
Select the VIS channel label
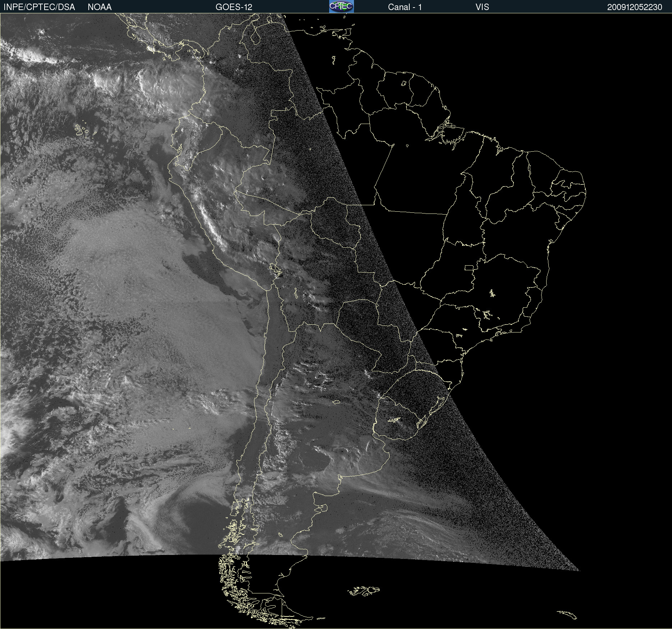pyautogui.click(x=482, y=7)
